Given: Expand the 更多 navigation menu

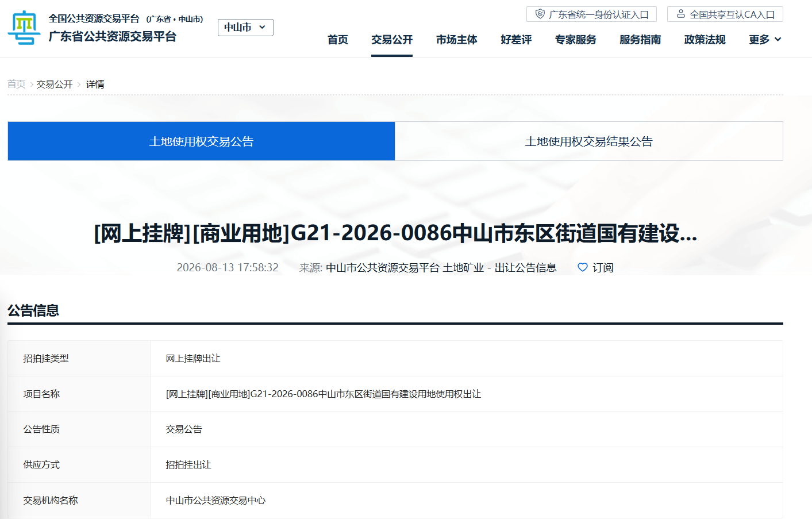Looking at the screenshot, I should click(765, 40).
